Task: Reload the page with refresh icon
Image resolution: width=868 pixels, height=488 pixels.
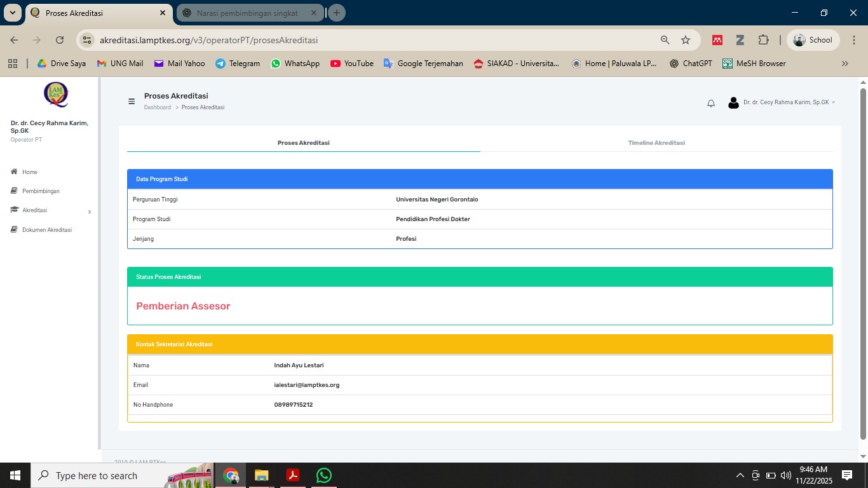Action: point(60,39)
